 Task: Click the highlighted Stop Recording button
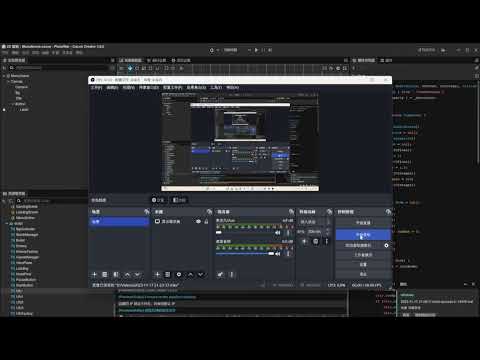[363, 235]
